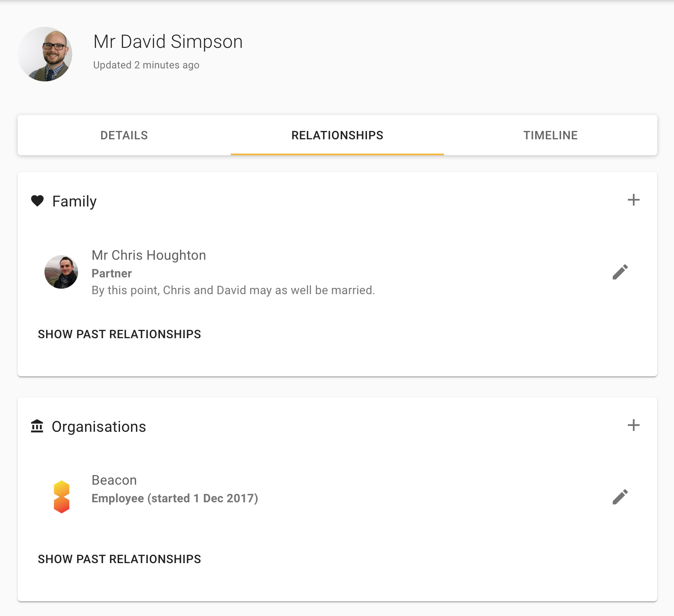Viewport: 674px width, 616px height.
Task: Click the bank icon beside Organisations
Action: (x=37, y=426)
